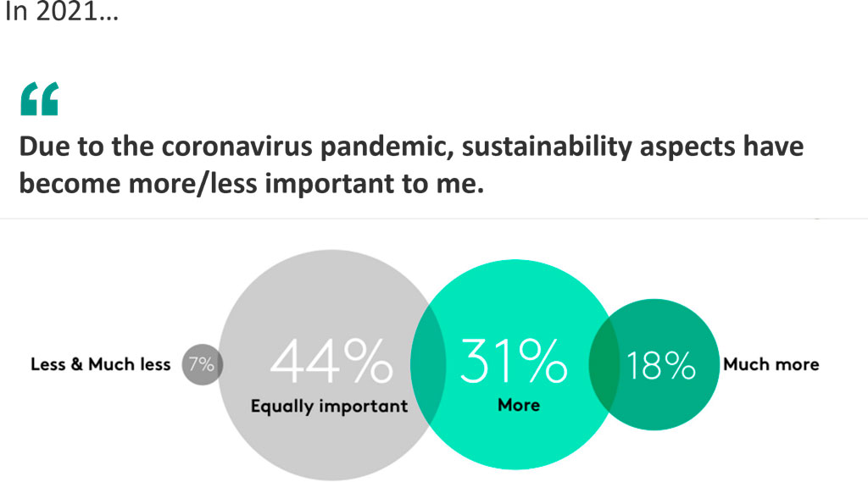The image size is (868, 482).
Task: Click the words "Due to the" starting the quote
Action: 70,148
